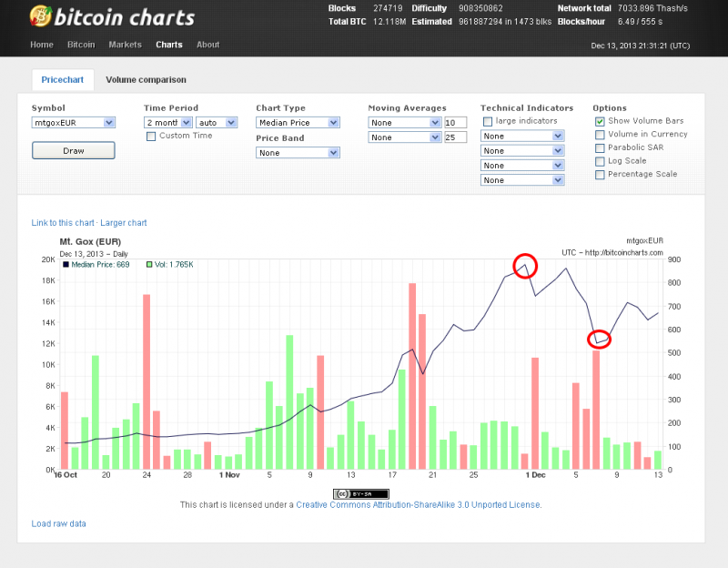Open the Markets menu item
The image size is (728, 568).
126,45
